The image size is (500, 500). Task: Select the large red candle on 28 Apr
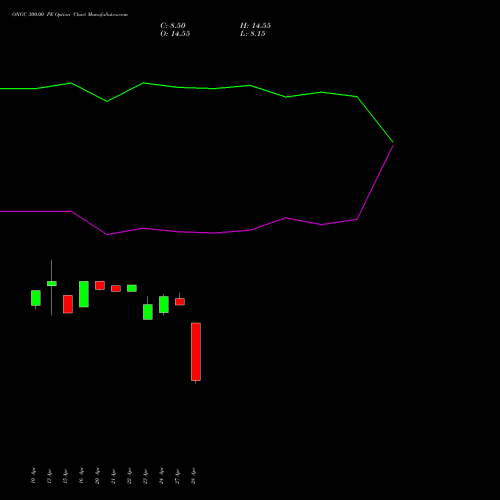(196, 352)
